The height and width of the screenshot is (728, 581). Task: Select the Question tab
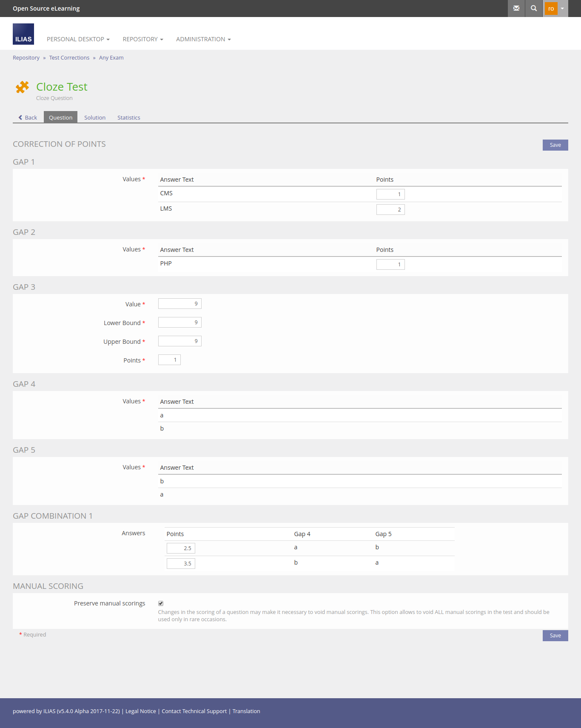60,118
